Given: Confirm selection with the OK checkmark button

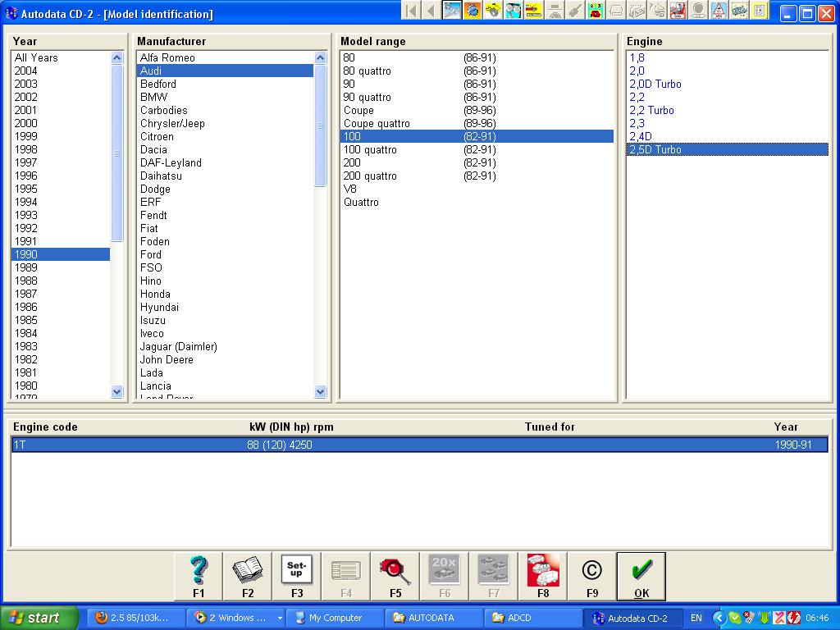Looking at the screenshot, I should [641, 577].
